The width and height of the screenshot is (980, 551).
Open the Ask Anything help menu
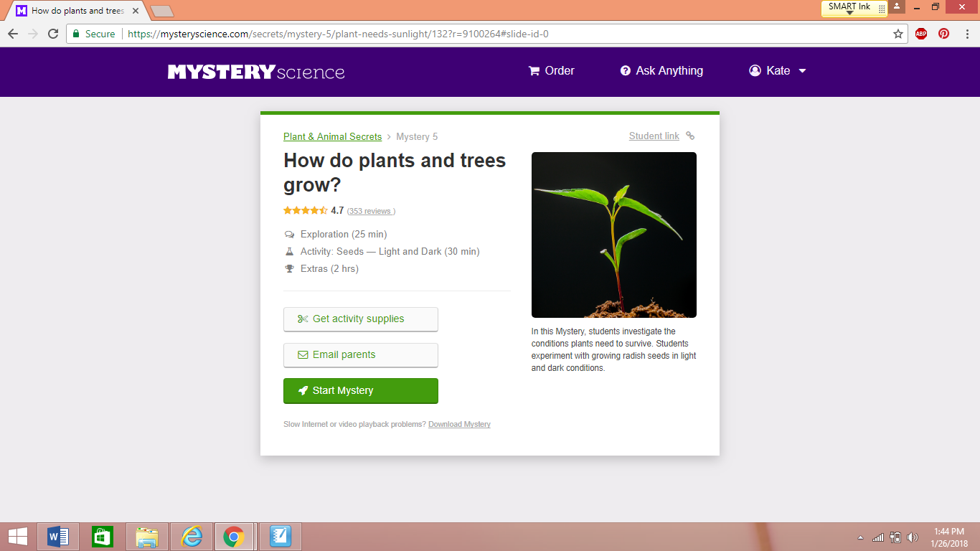[661, 70]
